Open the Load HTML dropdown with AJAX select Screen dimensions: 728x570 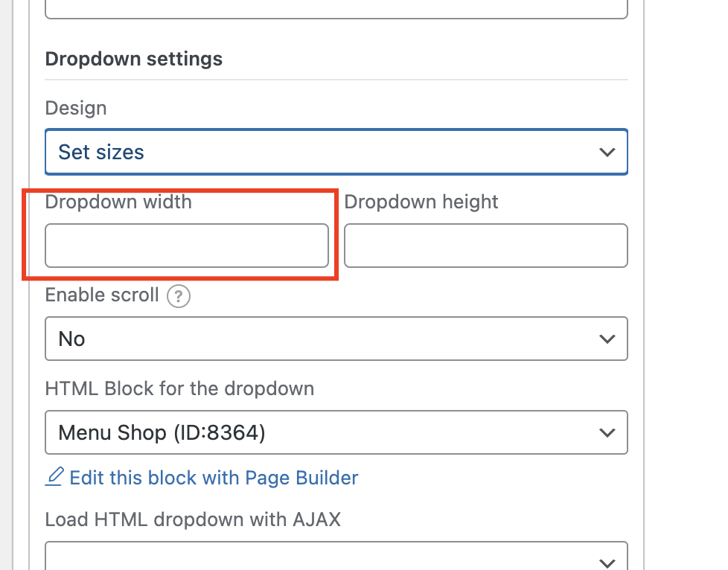336,556
